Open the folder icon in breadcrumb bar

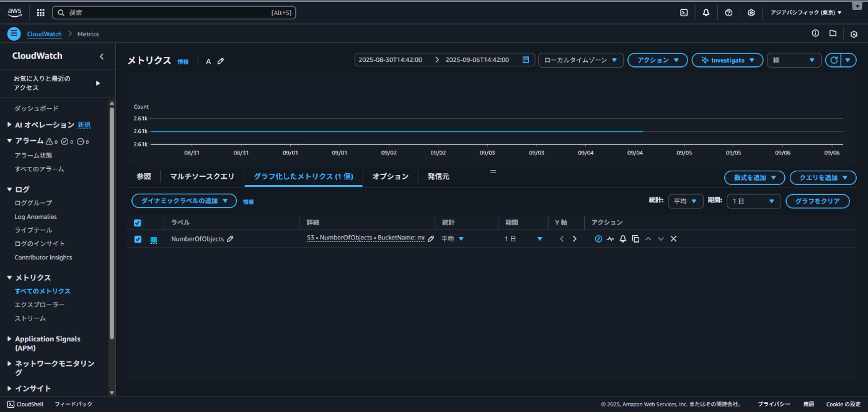click(833, 34)
